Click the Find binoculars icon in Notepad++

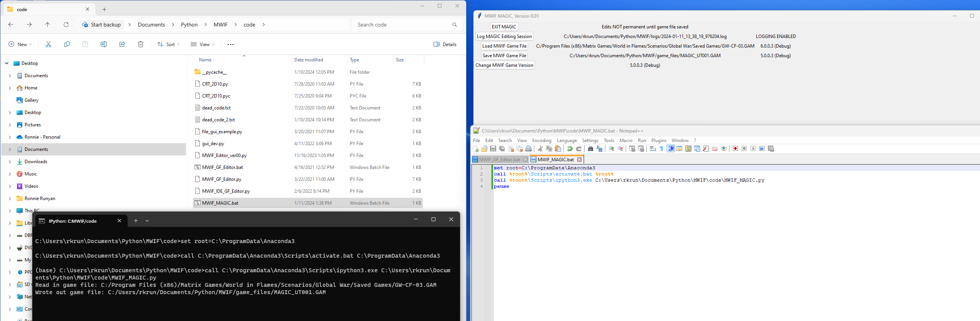(590, 149)
